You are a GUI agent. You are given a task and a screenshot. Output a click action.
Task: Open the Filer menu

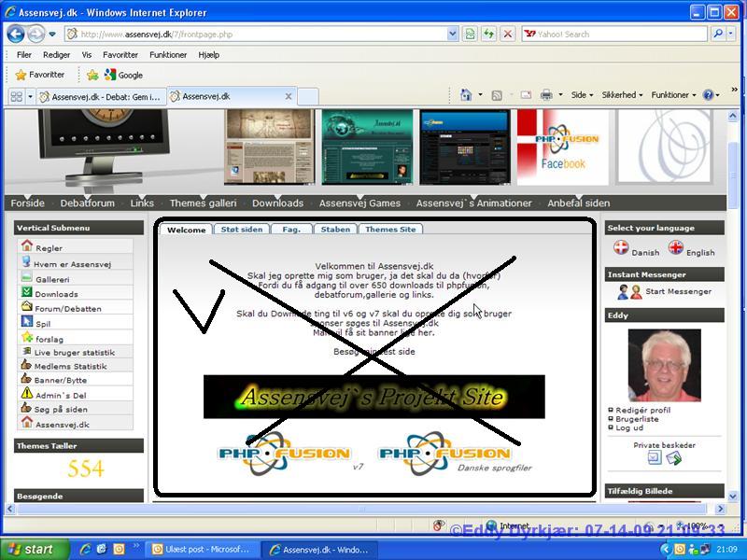(24, 55)
